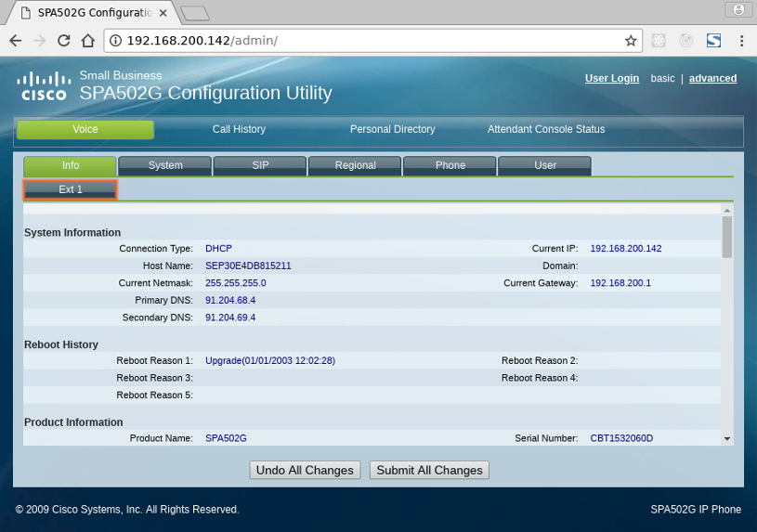
Task: Bookmark this page with the star icon
Action: 631,41
